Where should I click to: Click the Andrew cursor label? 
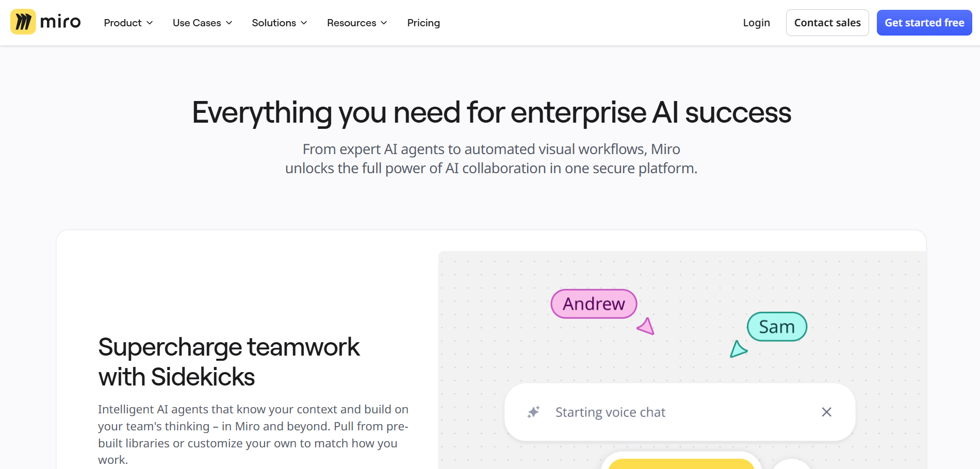594,304
